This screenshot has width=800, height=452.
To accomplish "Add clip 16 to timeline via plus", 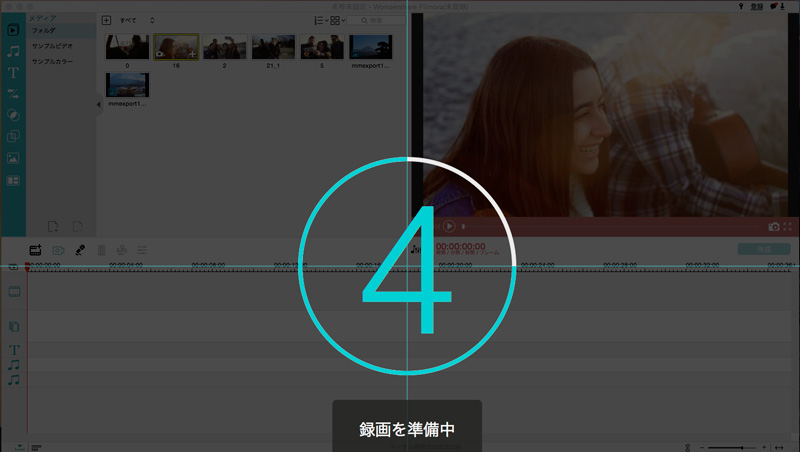I will [192, 54].
